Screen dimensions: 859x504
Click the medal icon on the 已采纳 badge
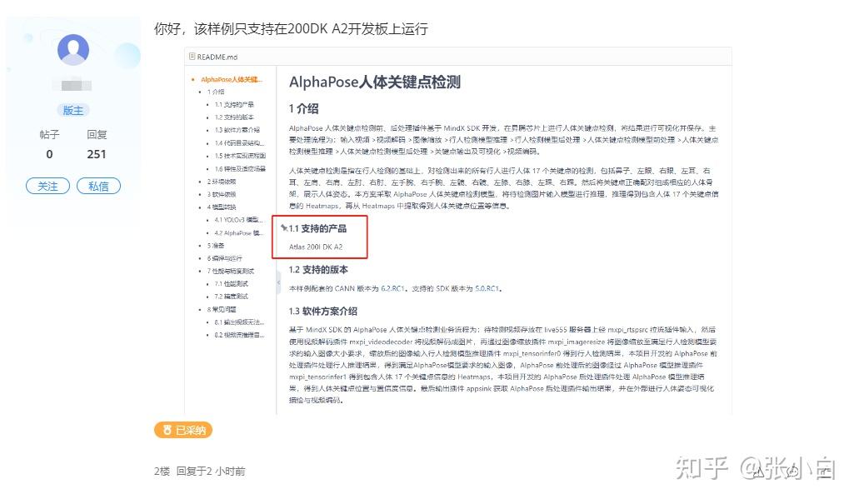point(167,430)
